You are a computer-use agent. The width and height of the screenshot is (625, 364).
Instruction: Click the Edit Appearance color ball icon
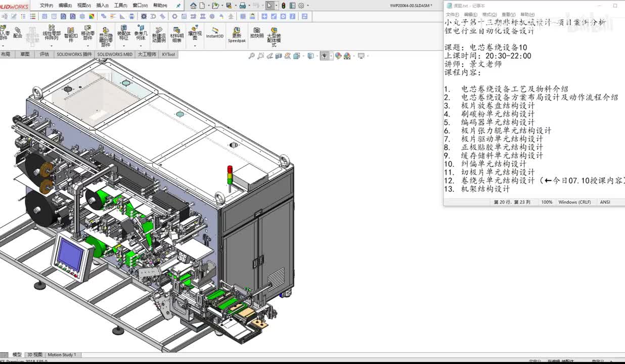point(338,56)
